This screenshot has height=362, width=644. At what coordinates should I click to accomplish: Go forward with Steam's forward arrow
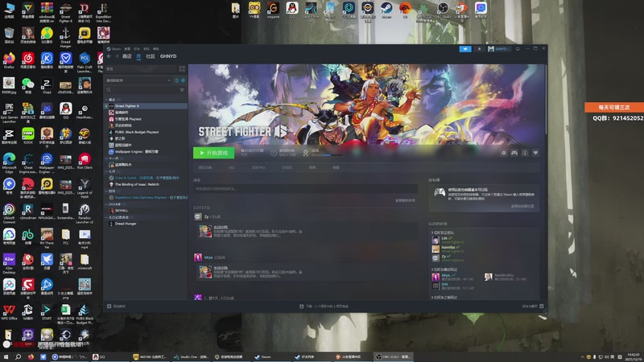(117, 56)
